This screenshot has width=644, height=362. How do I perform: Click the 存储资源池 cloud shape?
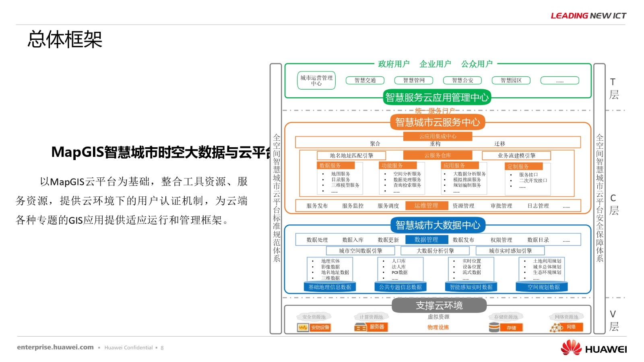[x=506, y=317]
